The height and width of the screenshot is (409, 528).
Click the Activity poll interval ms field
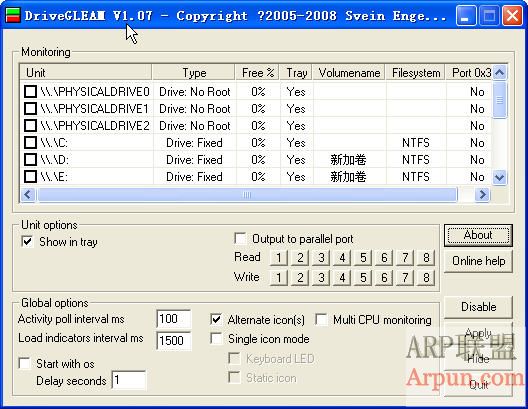pyautogui.click(x=174, y=319)
